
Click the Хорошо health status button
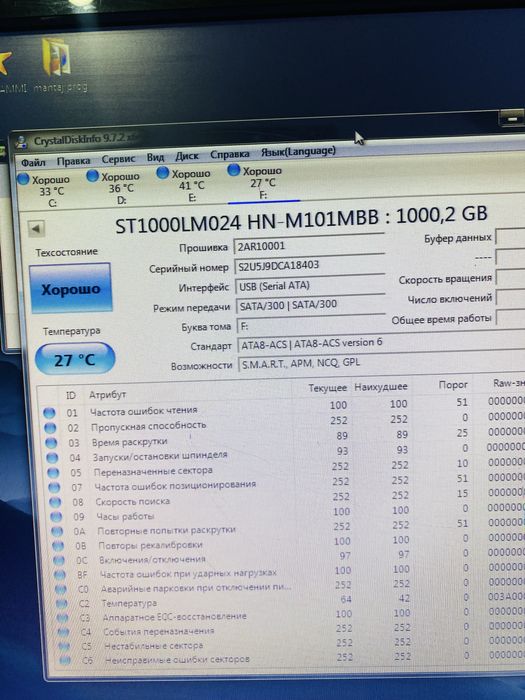(71, 288)
